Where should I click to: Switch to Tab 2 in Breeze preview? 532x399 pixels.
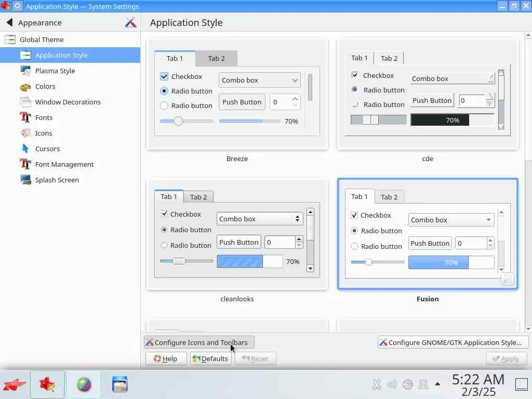tap(217, 58)
